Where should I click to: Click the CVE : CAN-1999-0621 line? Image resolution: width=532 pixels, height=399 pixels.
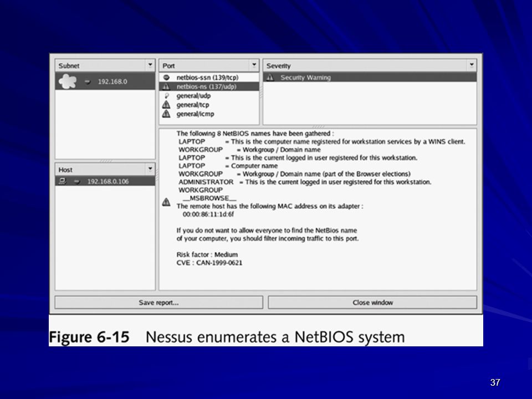[209, 263]
